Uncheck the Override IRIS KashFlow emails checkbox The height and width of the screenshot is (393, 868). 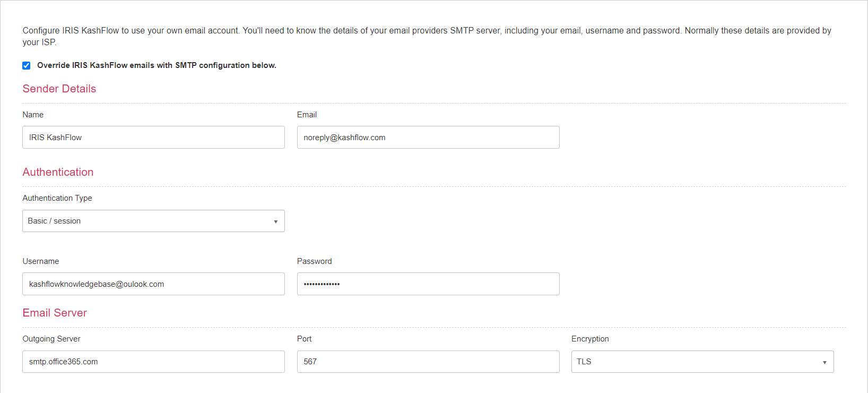pyautogui.click(x=26, y=65)
